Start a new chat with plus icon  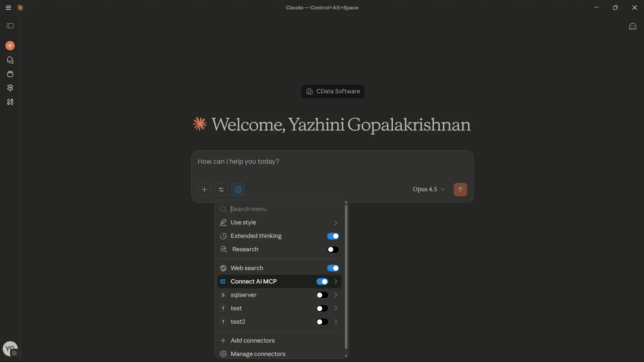click(10, 46)
